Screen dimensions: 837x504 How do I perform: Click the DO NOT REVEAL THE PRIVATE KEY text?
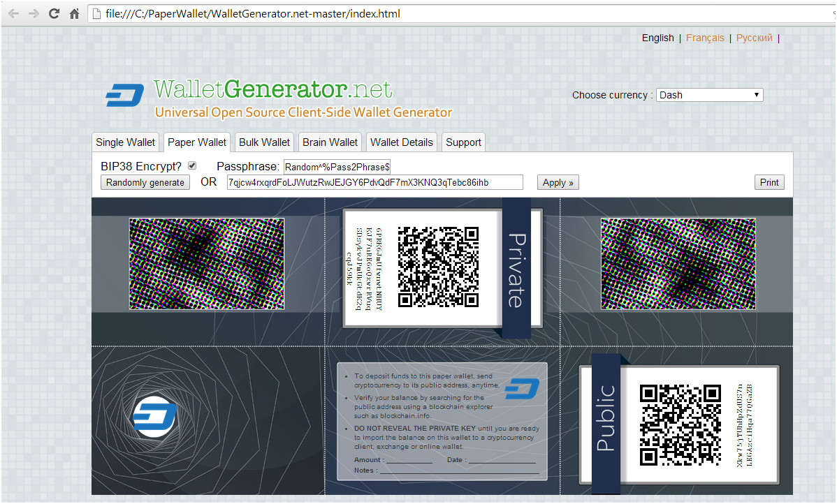click(x=415, y=429)
